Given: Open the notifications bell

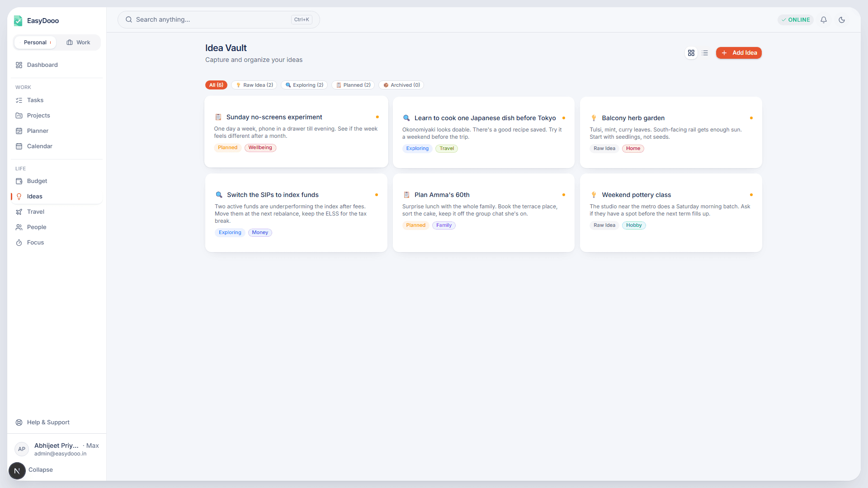Looking at the screenshot, I should [x=824, y=20].
